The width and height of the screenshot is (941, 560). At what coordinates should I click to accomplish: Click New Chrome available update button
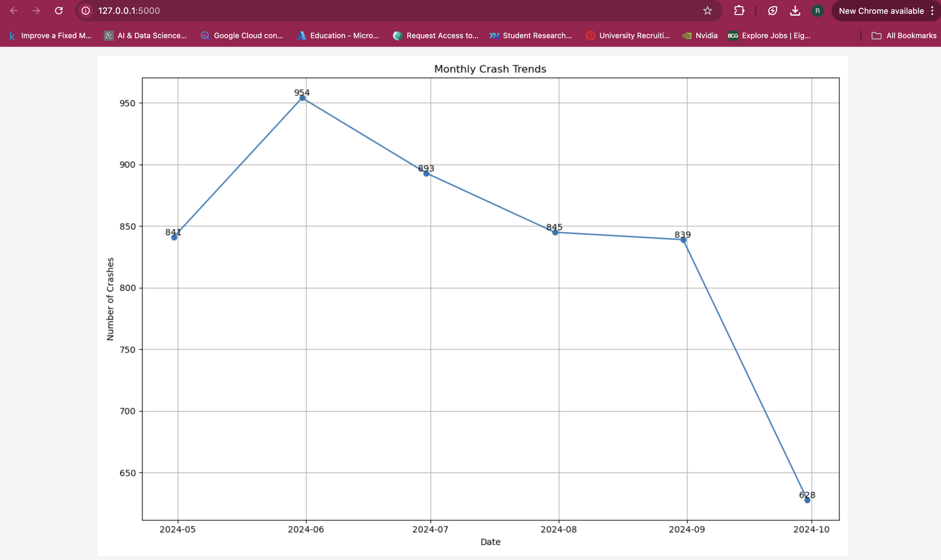point(881,11)
